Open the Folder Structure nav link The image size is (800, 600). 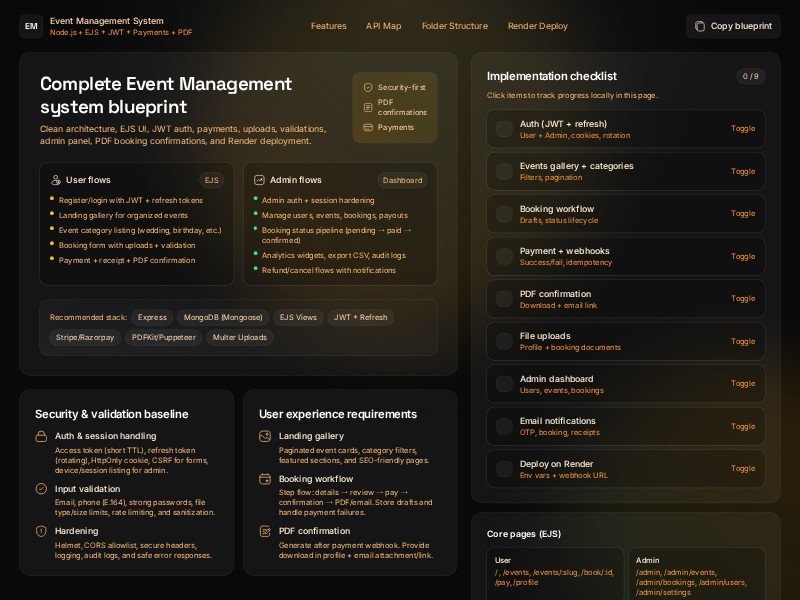click(x=454, y=26)
